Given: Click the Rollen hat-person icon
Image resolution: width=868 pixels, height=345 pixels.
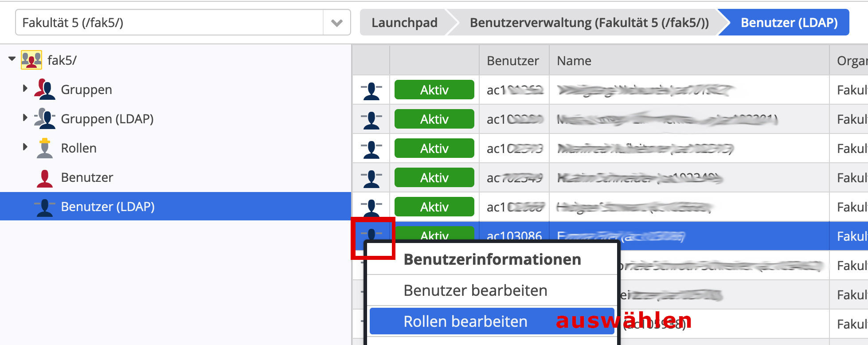Looking at the screenshot, I should click(x=45, y=148).
